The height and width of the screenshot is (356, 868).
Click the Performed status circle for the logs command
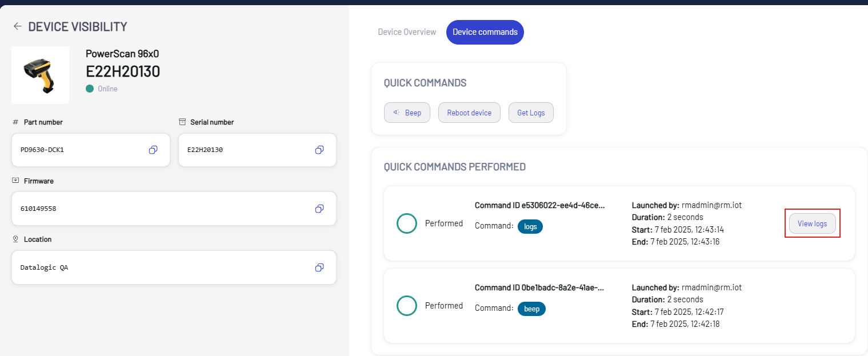pos(406,223)
